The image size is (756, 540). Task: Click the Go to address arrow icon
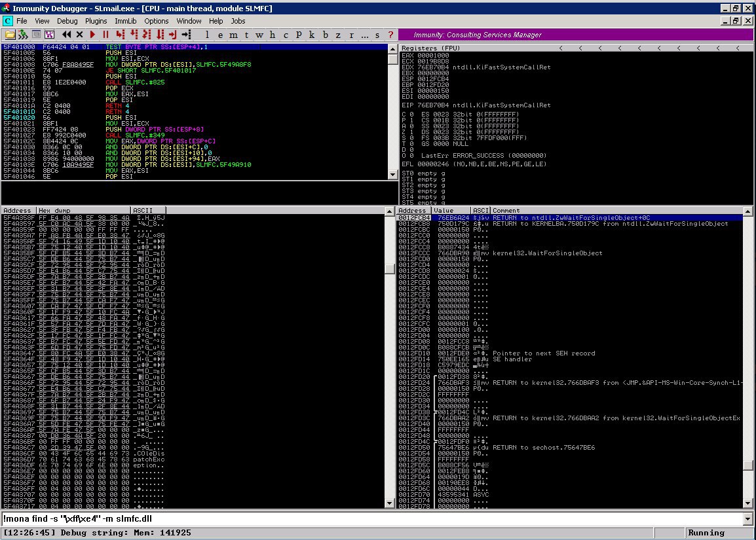(186, 35)
